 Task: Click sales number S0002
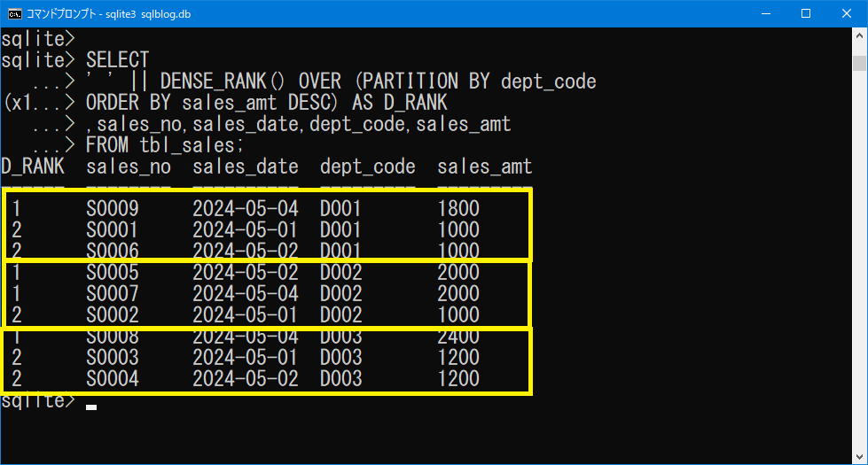(x=113, y=314)
